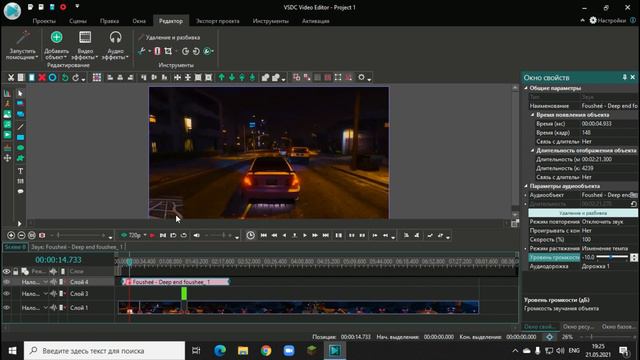Open Add object green plus icon

56,37
